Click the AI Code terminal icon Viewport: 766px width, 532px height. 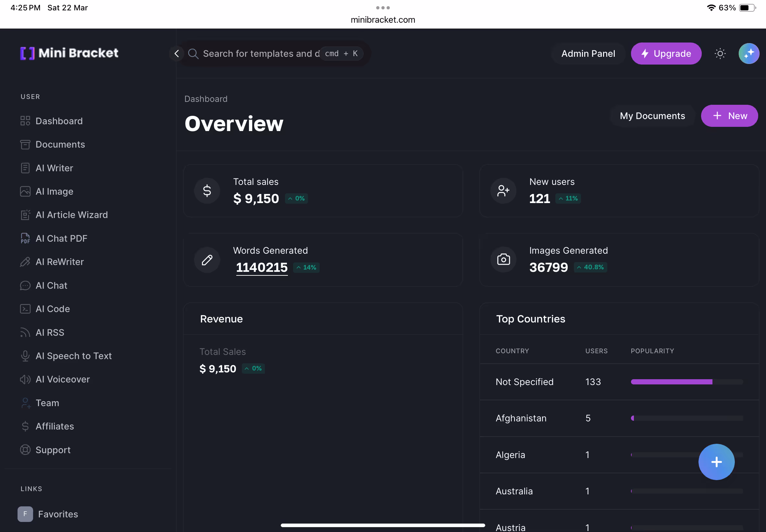[x=25, y=309]
